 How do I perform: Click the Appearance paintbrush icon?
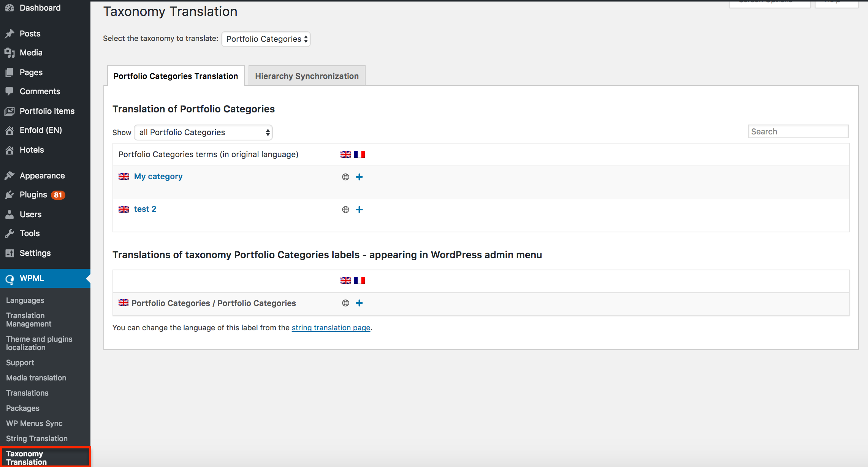(10, 176)
